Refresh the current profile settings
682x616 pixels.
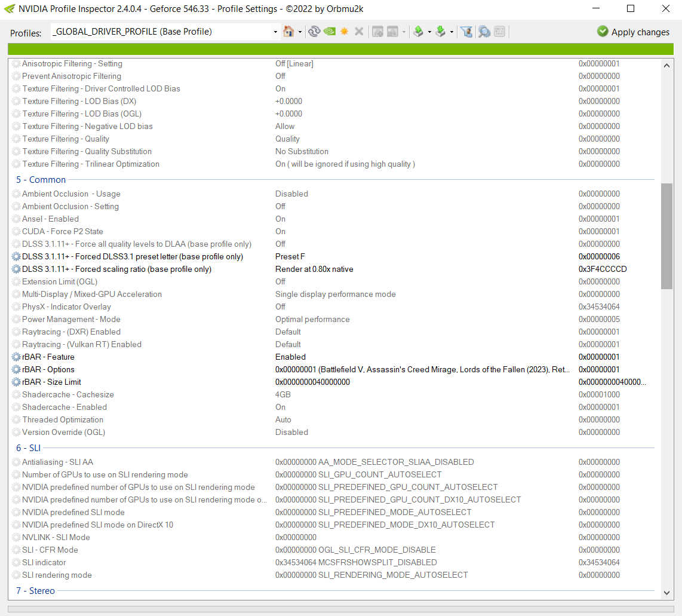pyautogui.click(x=314, y=31)
